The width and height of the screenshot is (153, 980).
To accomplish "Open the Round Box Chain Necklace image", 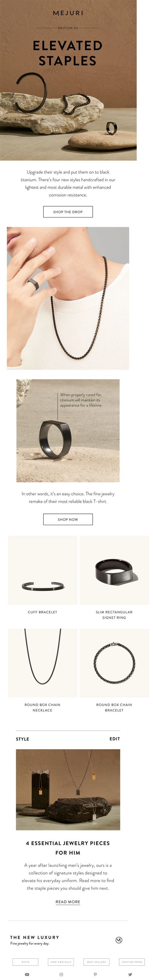I will 42,663.
